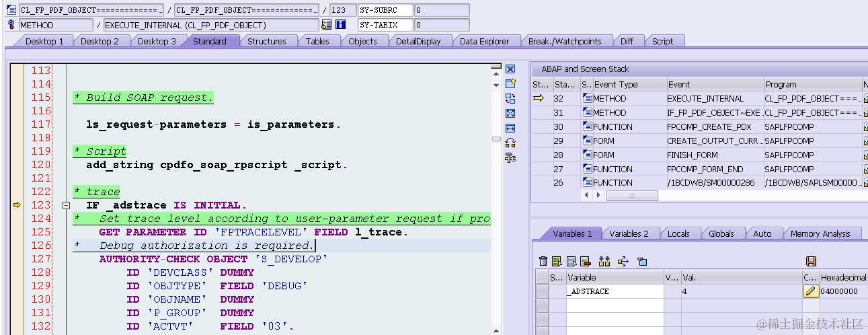
Task: Open the Structures tab
Action: click(x=266, y=41)
